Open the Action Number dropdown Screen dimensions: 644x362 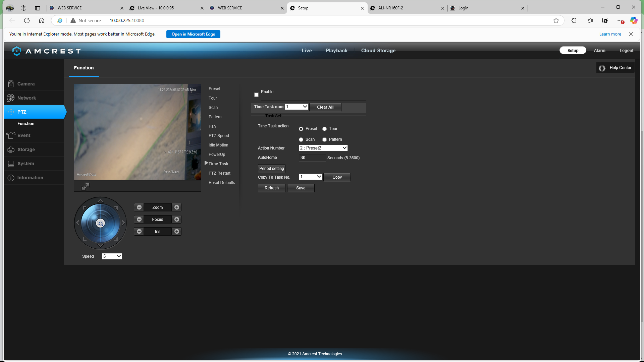tap(323, 148)
